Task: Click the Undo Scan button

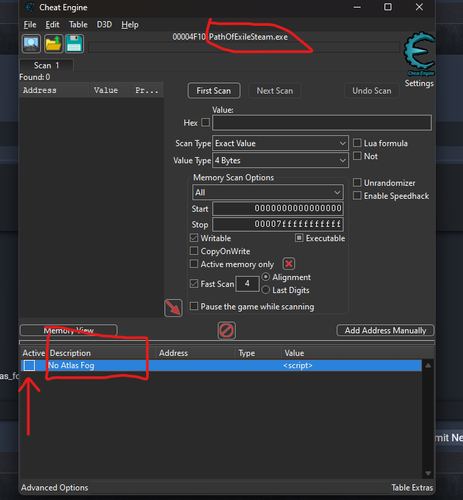Action: tap(372, 91)
